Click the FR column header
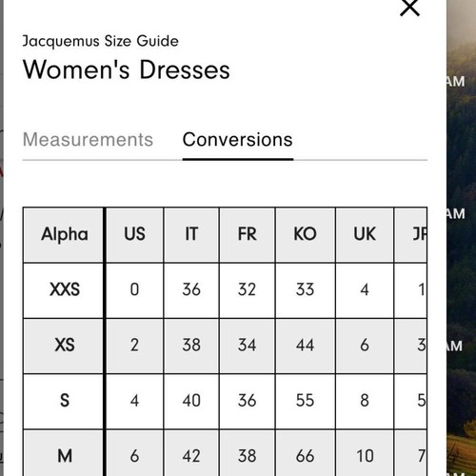 (248, 235)
